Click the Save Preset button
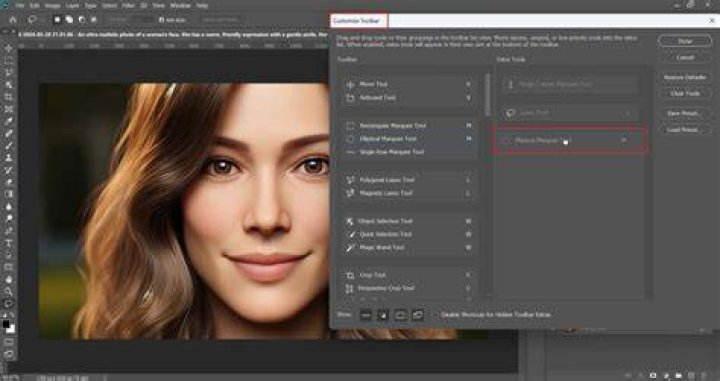 tap(685, 113)
